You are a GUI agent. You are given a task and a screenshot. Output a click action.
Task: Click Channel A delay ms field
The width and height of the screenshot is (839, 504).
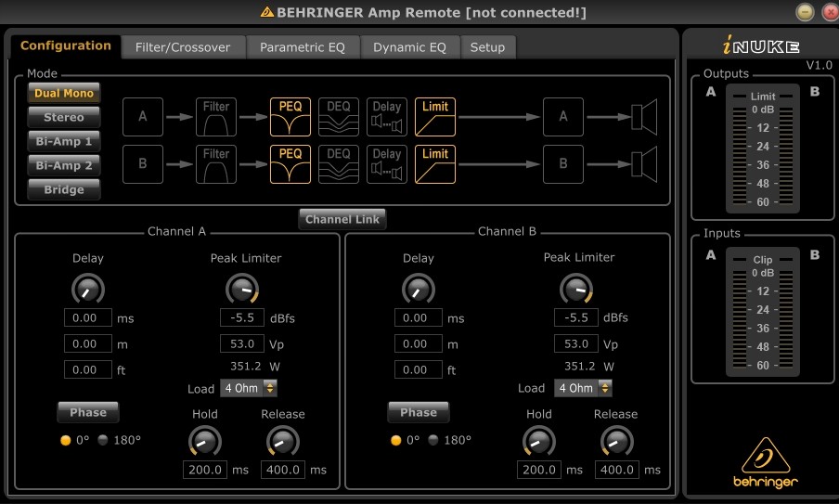88,317
